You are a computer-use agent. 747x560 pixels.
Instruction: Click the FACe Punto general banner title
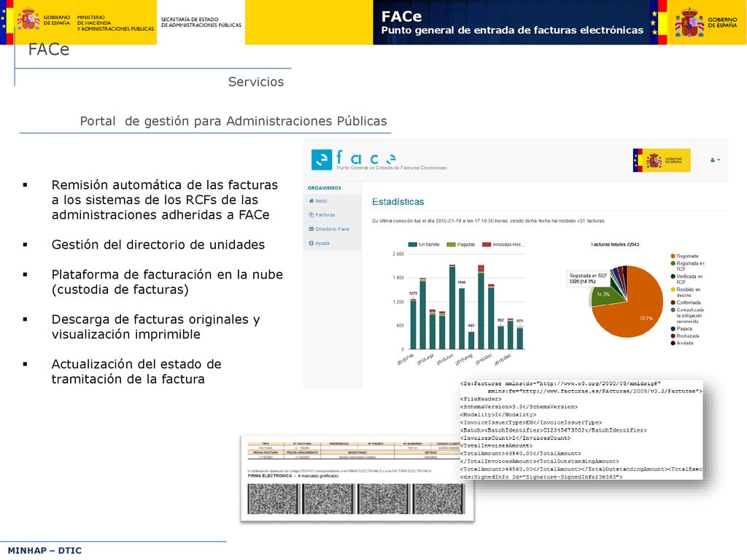512,23
